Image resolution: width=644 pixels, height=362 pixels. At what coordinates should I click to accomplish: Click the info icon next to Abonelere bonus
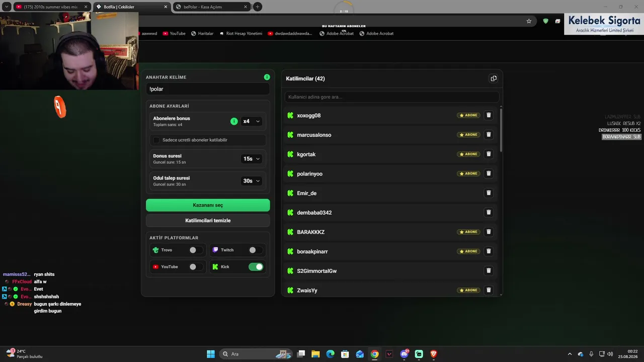click(x=234, y=121)
